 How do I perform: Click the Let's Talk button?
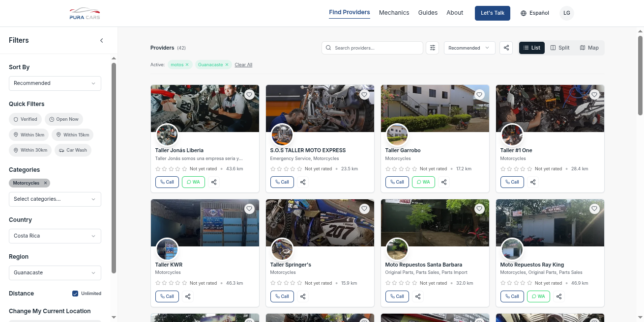[493, 13]
